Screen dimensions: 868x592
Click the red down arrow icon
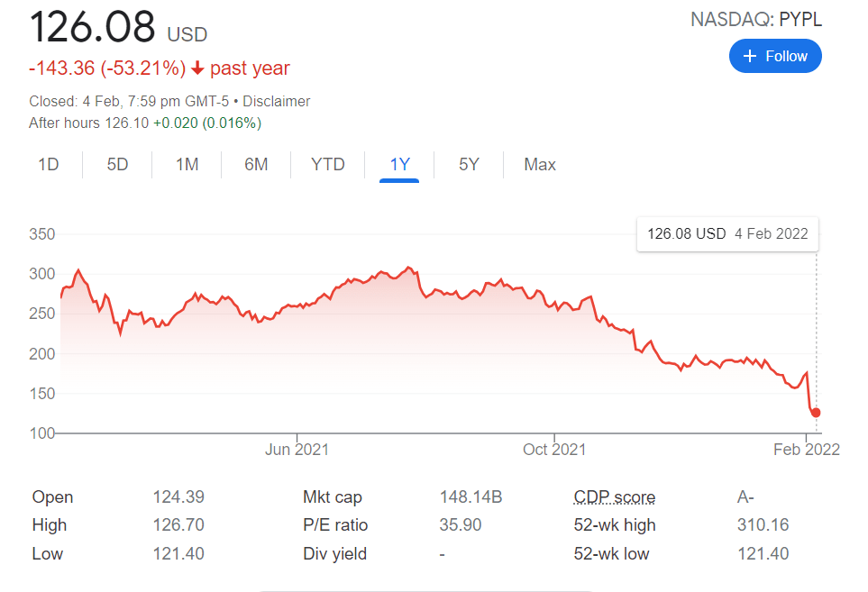tap(197, 68)
